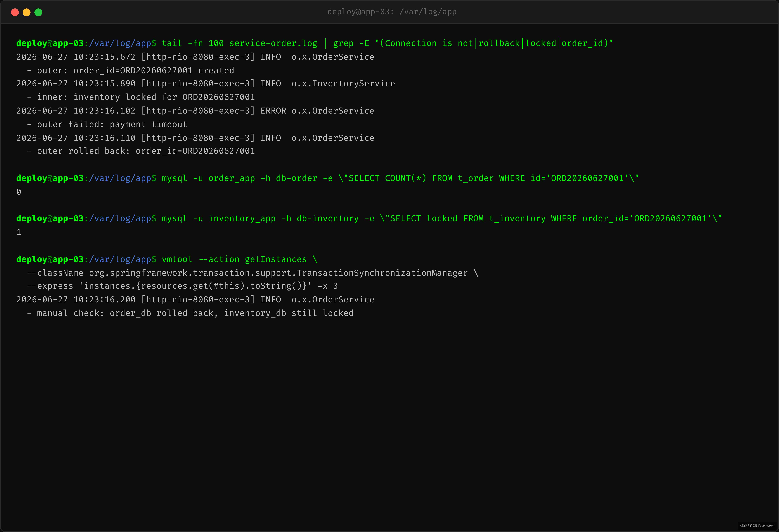Viewport: 779px width, 532px height.
Task: Select the 10:23:16.200 INFO log line
Action: tap(195, 300)
